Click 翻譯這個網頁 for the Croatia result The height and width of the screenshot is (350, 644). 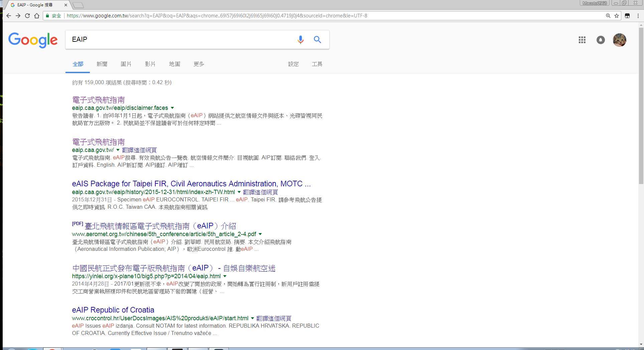tap(274, 318)
